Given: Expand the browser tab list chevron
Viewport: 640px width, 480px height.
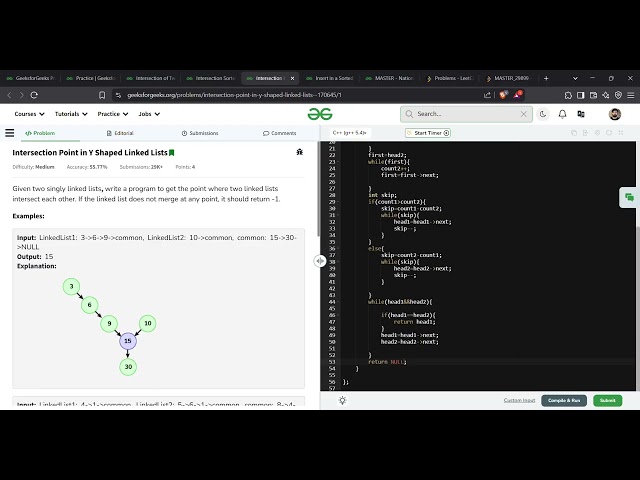Looking at the screenshot, I should pos(575,78).
